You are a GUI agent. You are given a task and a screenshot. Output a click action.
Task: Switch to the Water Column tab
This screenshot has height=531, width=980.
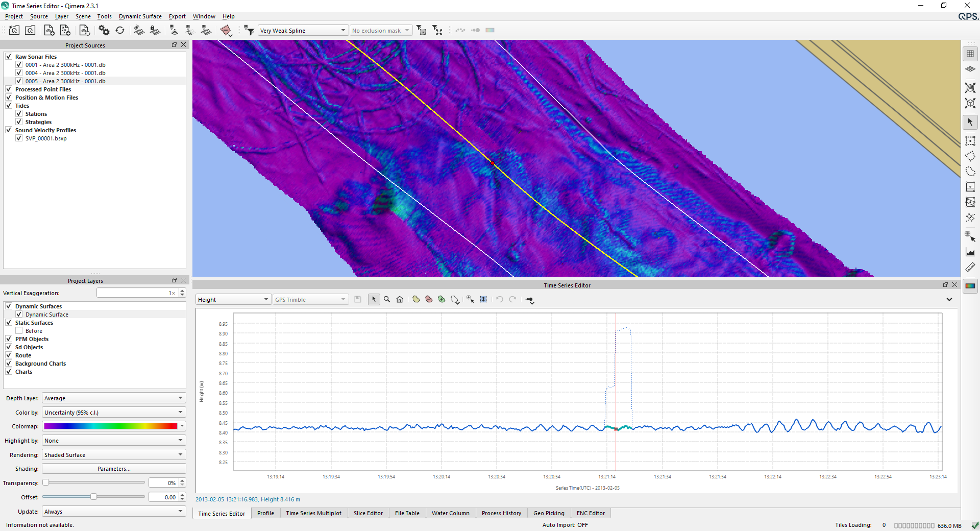click(450, 513)
